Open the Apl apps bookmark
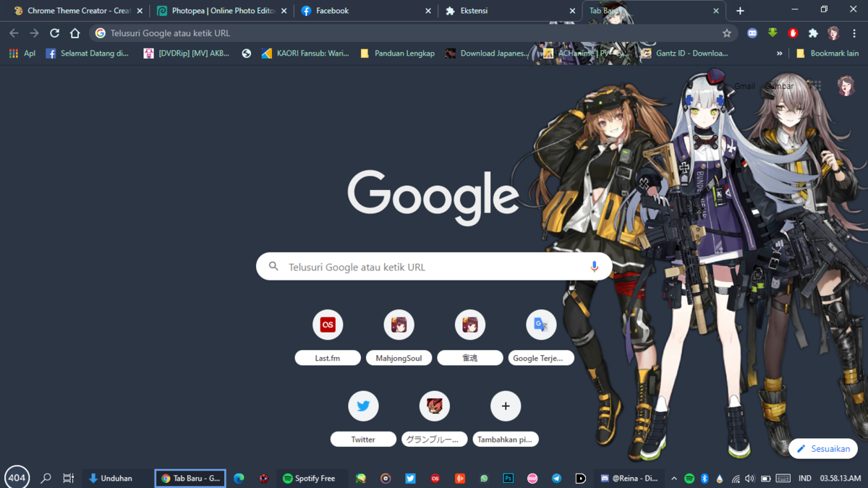Screen dimensions: 868x488 coord(22,53)
